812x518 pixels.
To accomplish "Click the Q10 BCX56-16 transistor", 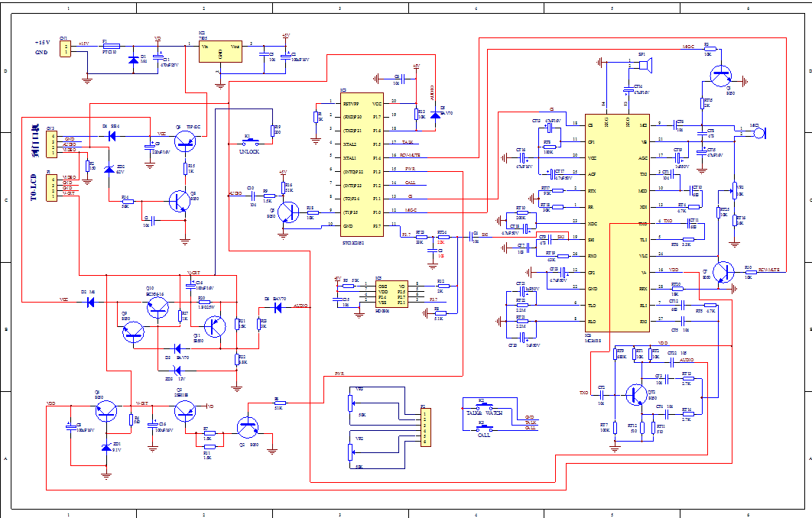I will 158,307.
